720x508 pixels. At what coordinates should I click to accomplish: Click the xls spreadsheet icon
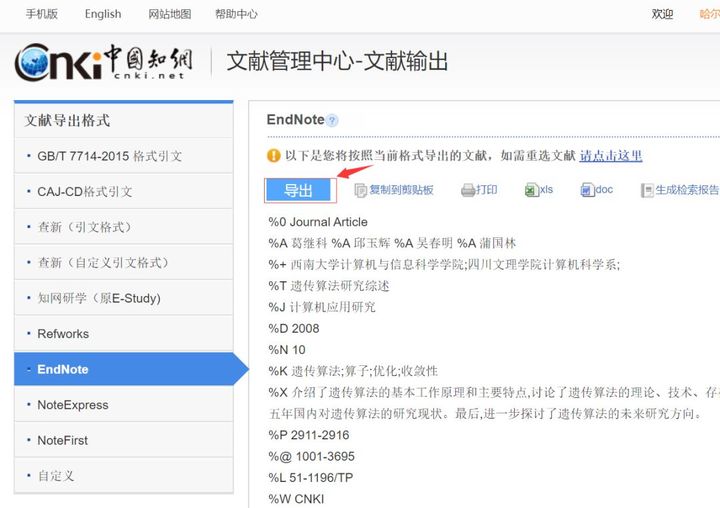coord(531,190)
